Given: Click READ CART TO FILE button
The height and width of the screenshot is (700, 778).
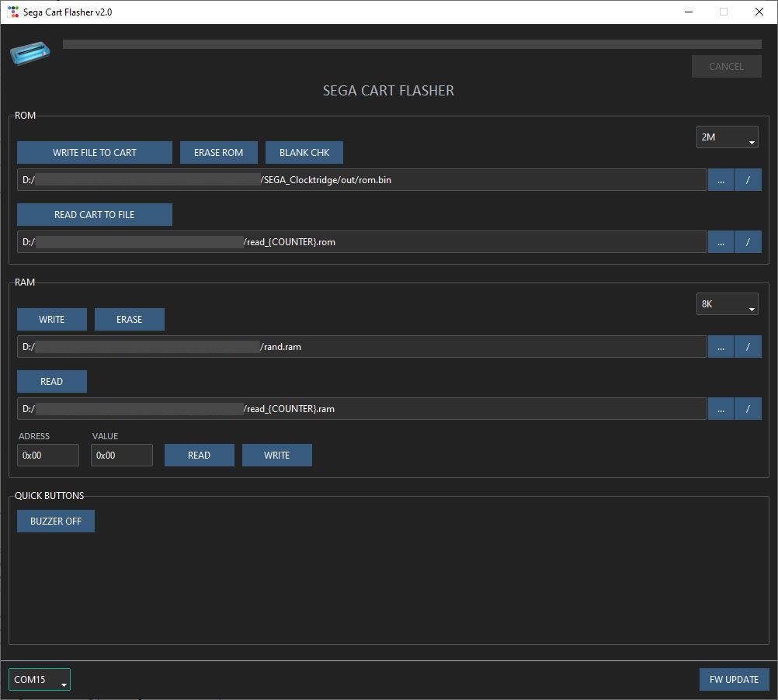Looking at the screenshot, I should click(x=94, y=215).
